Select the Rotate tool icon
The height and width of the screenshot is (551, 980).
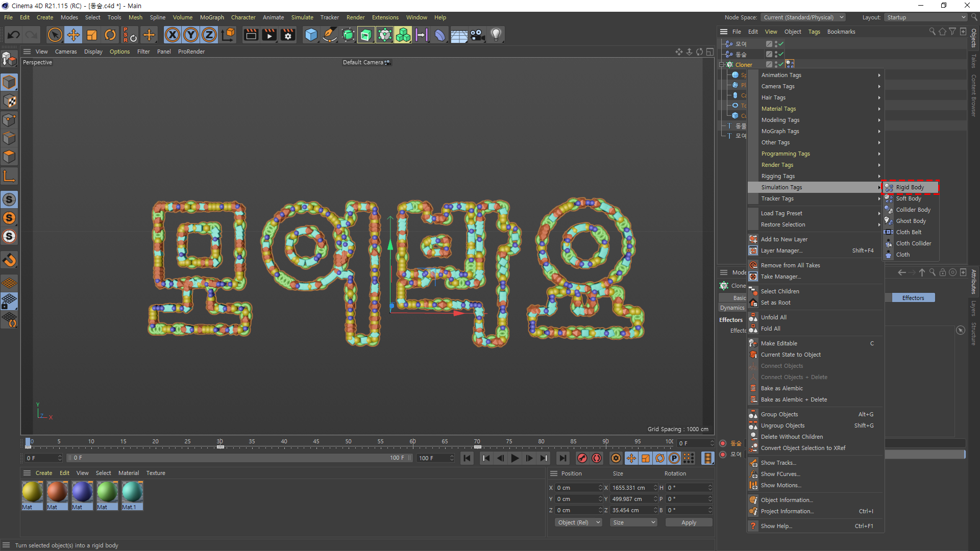tap(110, 35)
